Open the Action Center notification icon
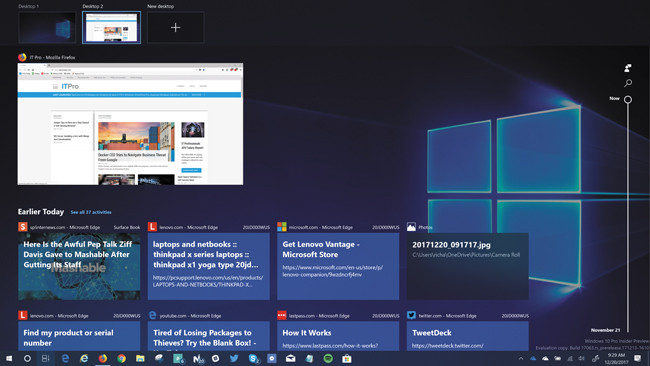Screen dimensions: 650x366 638,359
